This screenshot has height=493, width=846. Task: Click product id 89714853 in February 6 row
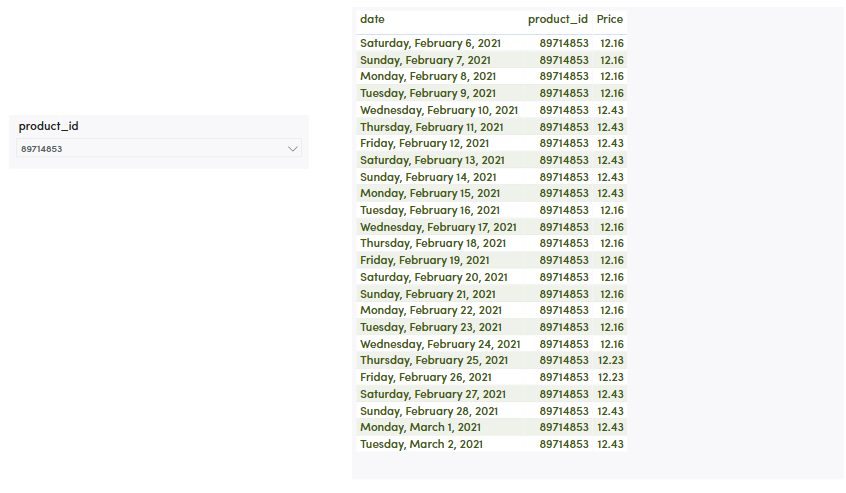564,43
